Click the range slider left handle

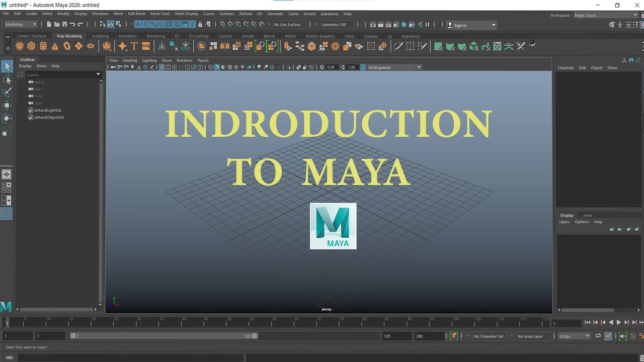[73, 336]
